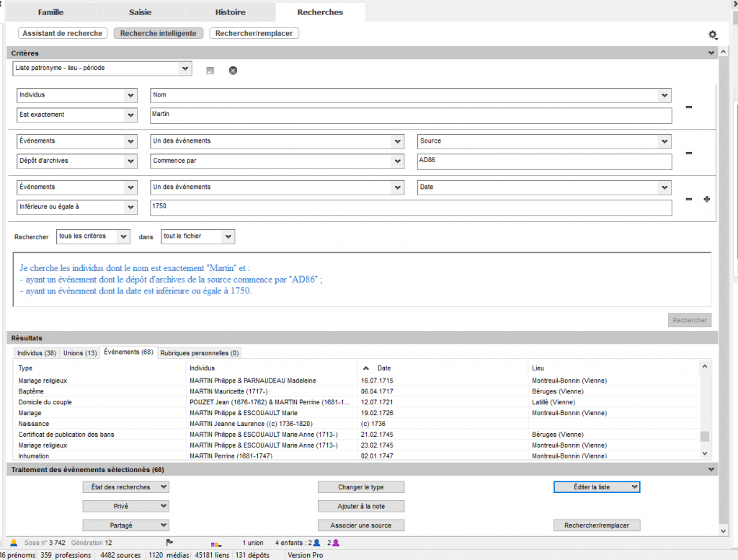Open the settings gear menu
Image resolution: width=738 pixels, height=560 pixels.
click(x=713, y=35)
